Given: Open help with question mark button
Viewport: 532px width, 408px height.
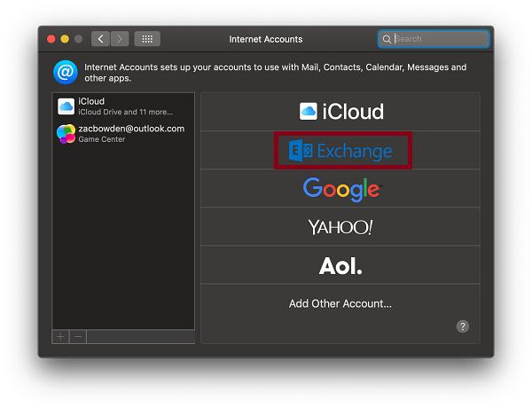Looking at the screenshot, I should click(x=463, y=326).
